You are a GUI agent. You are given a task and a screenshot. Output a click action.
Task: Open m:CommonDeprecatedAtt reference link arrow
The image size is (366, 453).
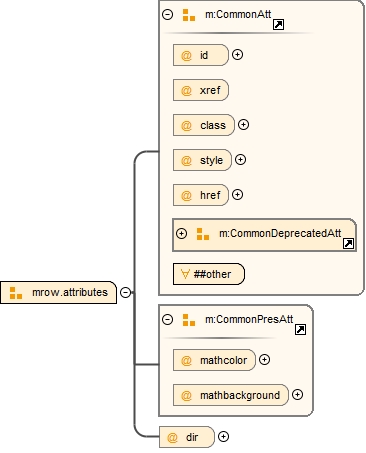[348, 244]
